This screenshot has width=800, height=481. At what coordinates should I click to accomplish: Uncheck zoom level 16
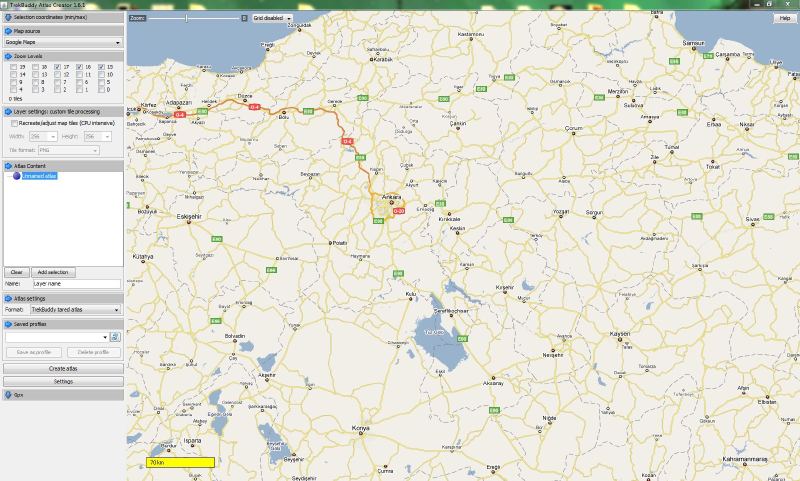click(x=80, y=67)
